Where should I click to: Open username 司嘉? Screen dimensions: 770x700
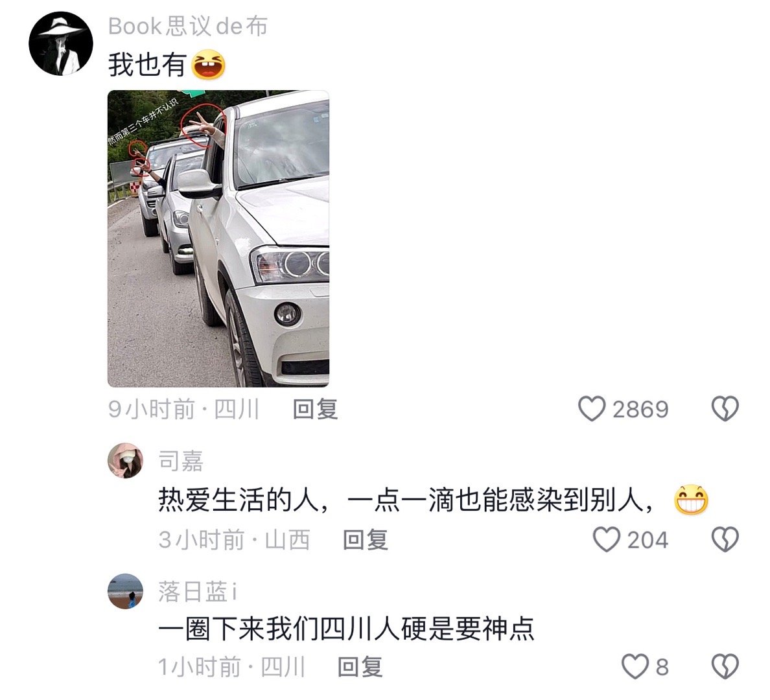181,461
